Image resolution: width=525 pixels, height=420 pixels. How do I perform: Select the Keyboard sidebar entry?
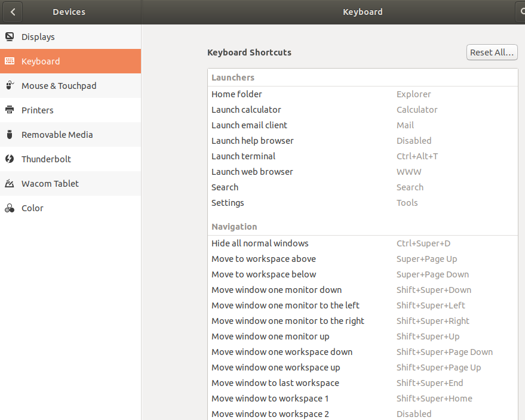pyautogui.click(x=70, y=61)
